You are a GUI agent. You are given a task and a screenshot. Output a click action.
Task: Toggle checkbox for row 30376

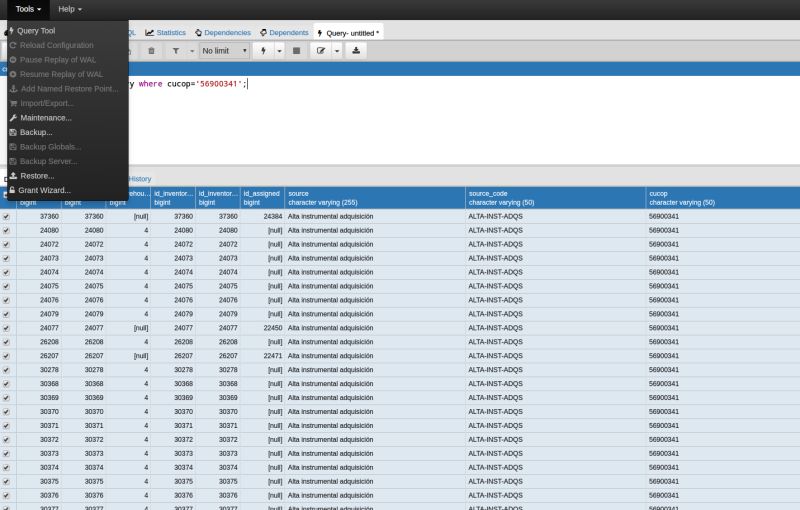click(x=6, y=496)
